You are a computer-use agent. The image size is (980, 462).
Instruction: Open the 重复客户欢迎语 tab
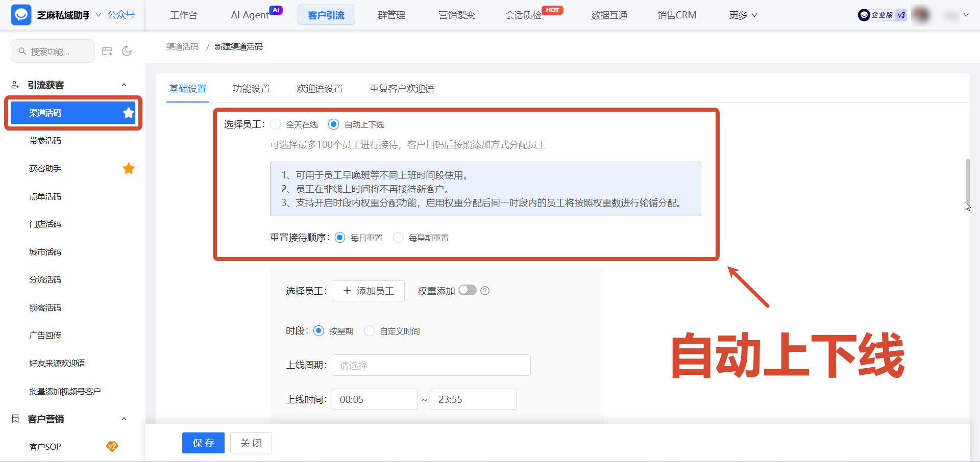(402, 89)
